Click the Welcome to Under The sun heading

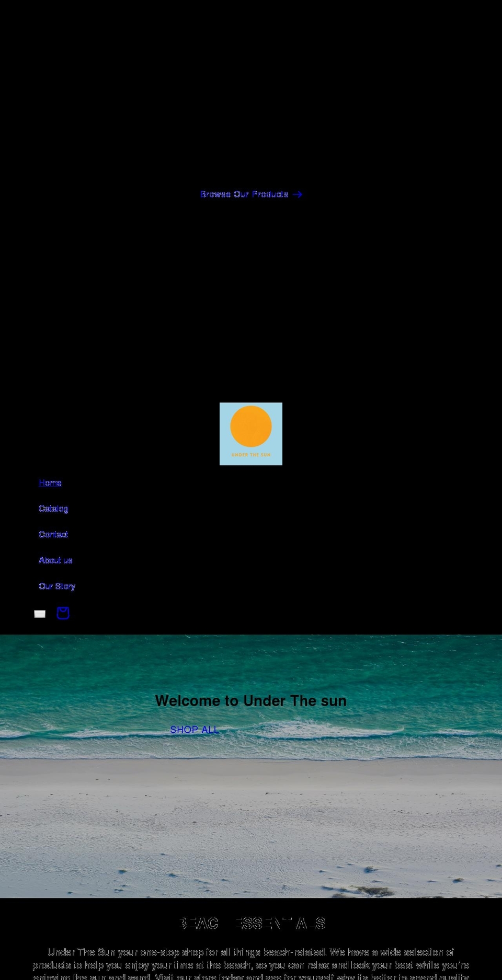(251, 701)
